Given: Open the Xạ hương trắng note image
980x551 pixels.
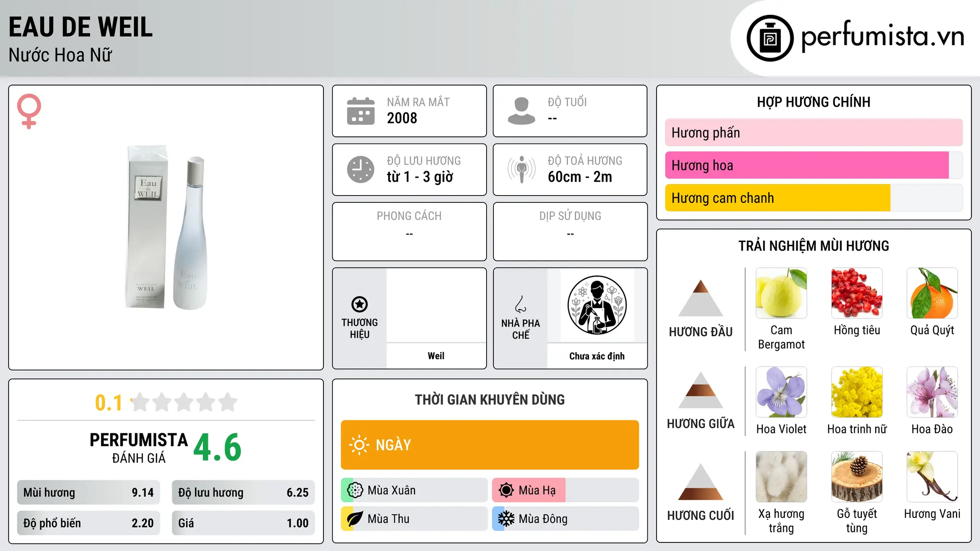Looking at the screenshot, I should pyautogui.click(x=781, y=477).
